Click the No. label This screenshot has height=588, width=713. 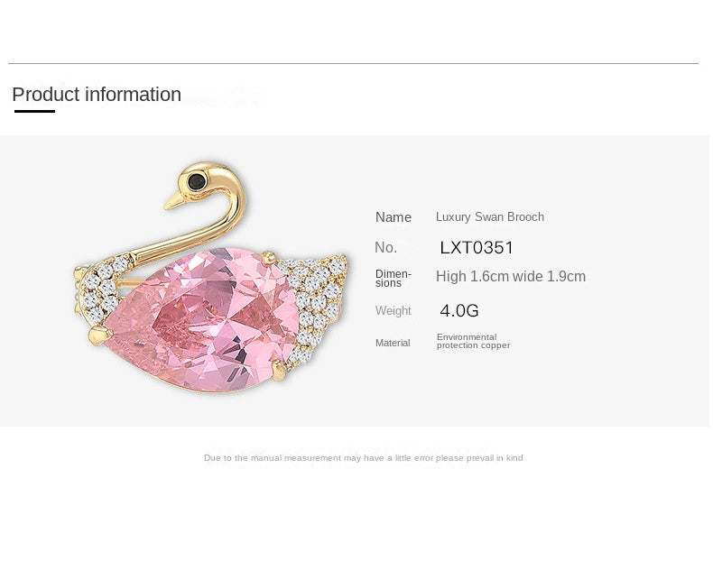(x=385, y=247)
